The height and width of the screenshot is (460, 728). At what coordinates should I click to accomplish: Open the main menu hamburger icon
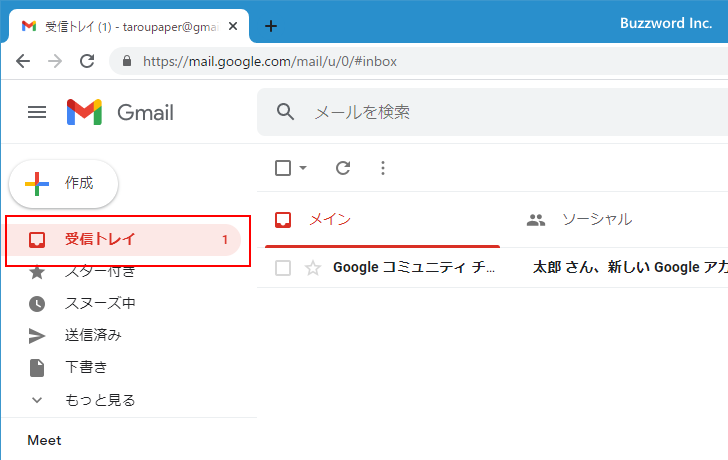[37, 112]
